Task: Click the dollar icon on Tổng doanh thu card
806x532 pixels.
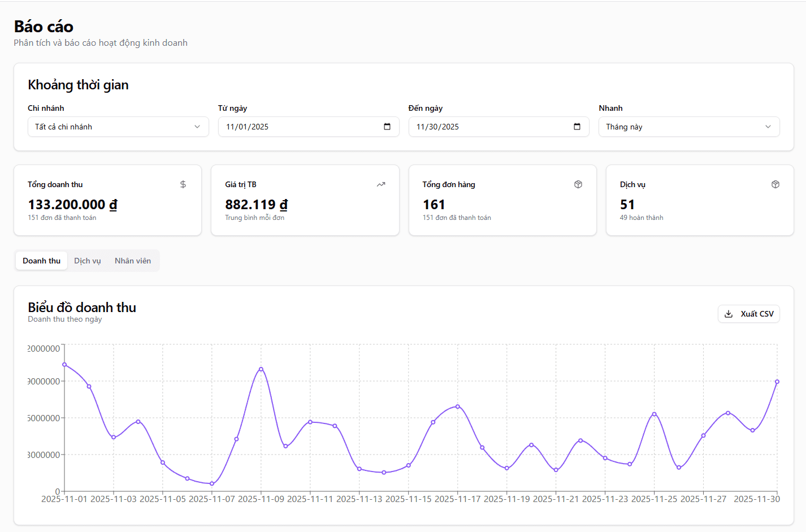Action: (x=183, y=184)
